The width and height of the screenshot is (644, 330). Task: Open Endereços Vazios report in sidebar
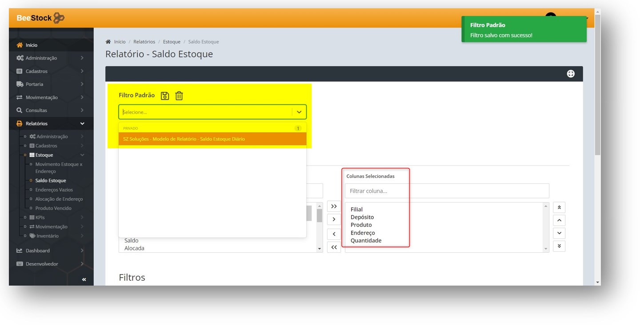click(x=54, y=190)
